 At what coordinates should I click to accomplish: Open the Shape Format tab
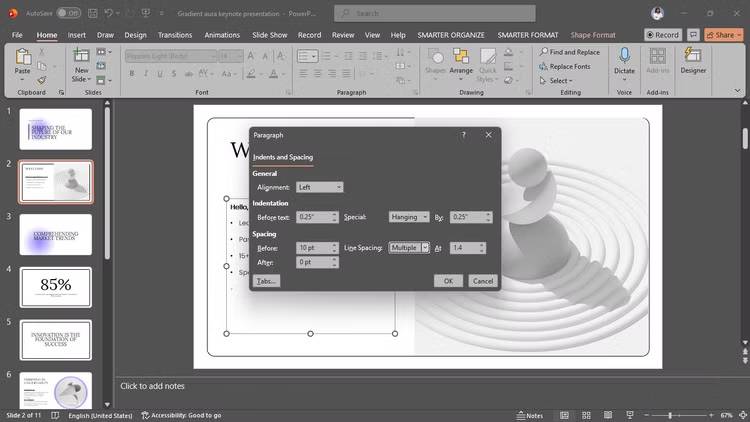click(593, 35)
